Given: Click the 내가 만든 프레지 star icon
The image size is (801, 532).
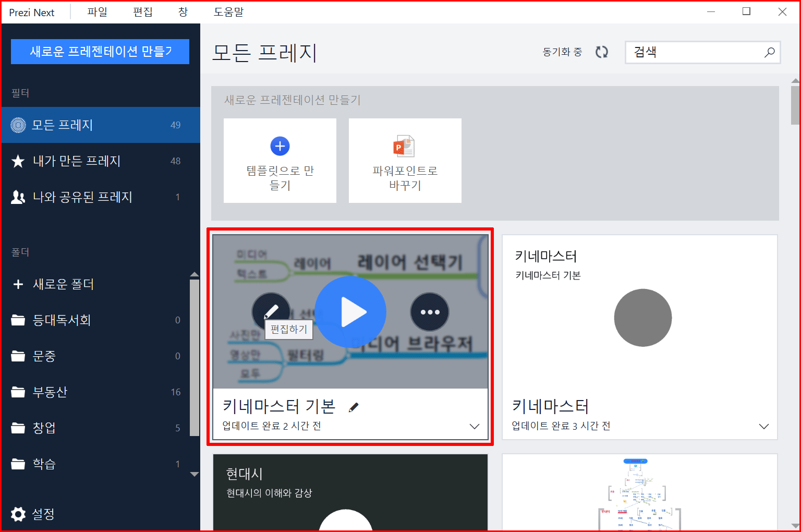Looking at the screenshot, I should click(x=18, y=161).
